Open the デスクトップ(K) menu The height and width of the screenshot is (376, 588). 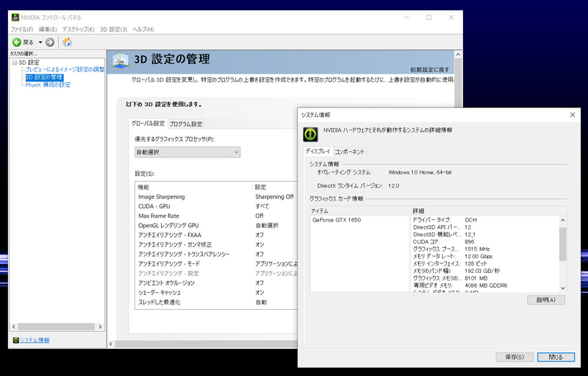click(x=79, y=29)
